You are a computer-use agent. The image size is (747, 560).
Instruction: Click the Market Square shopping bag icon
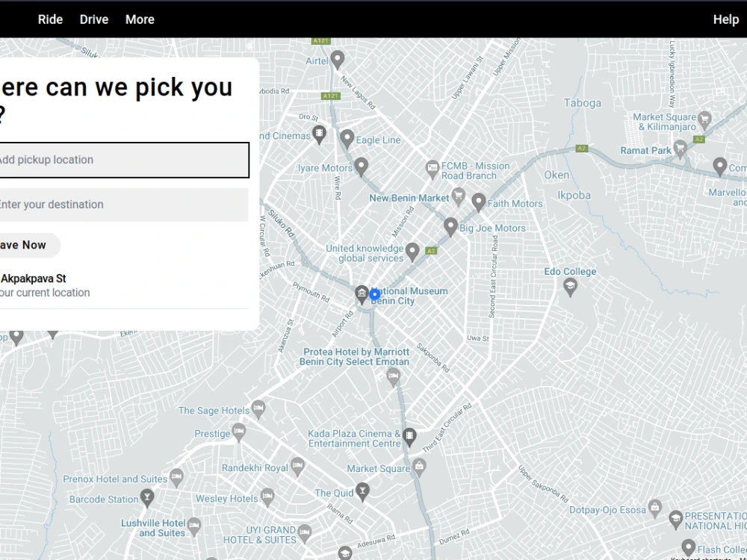(x=419, y=467)
